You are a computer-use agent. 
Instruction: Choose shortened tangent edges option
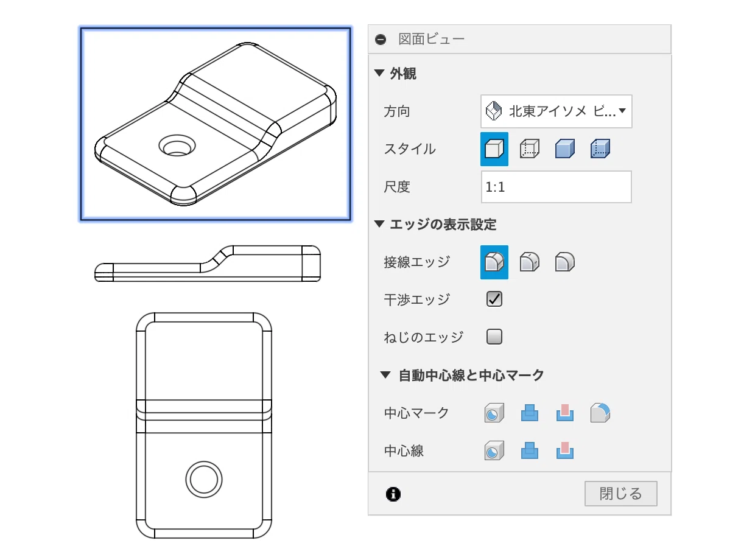click(530, 262)
